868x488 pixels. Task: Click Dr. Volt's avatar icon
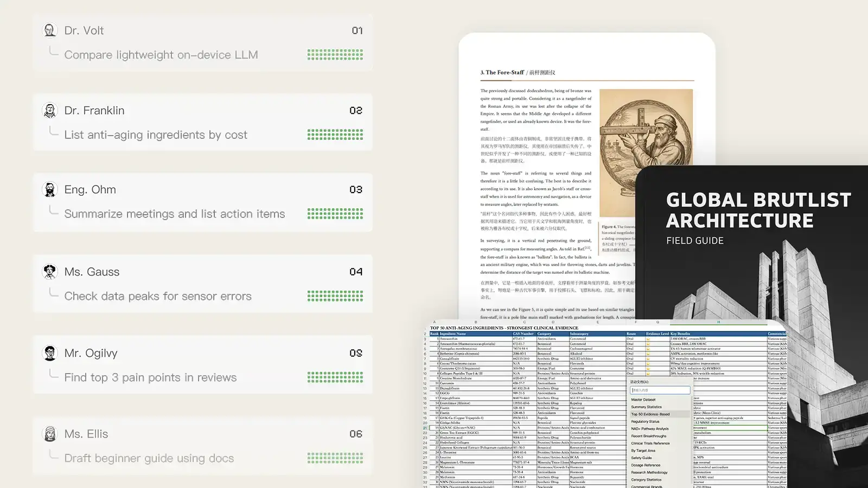coord(50,30)
